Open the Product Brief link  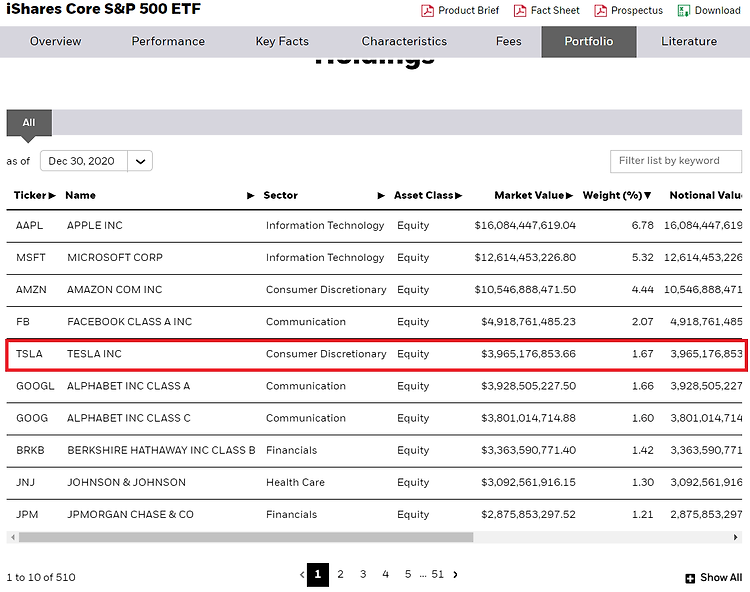point(468,11)
